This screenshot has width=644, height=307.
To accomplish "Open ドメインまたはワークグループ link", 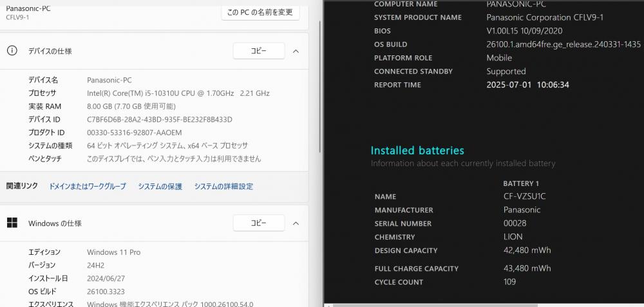I will coord(88,187).
